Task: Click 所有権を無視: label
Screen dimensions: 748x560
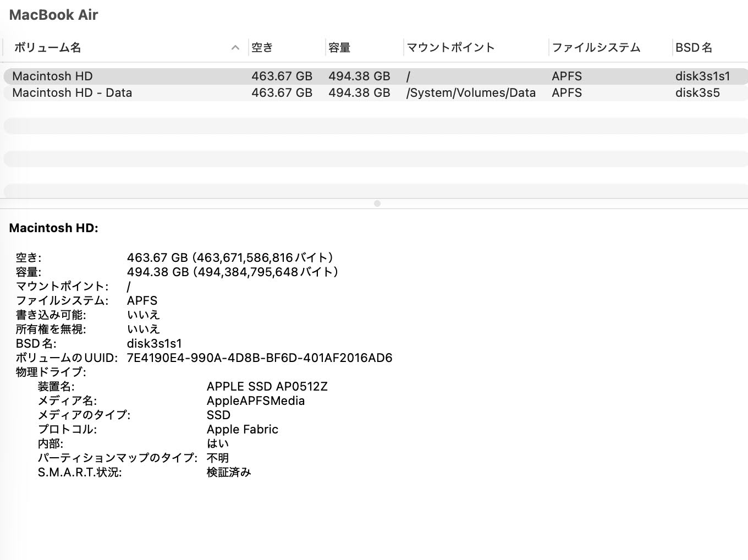Action: click(51, 329)
